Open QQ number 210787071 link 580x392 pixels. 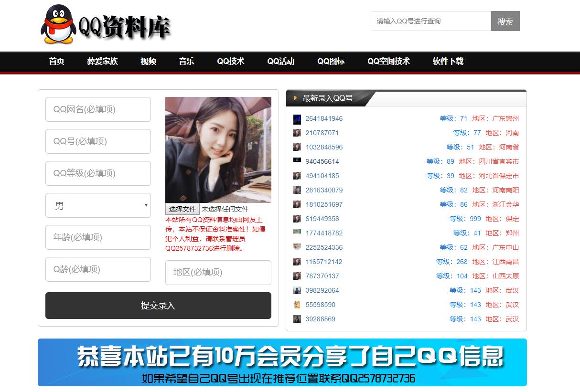click(x=322, y=133)
